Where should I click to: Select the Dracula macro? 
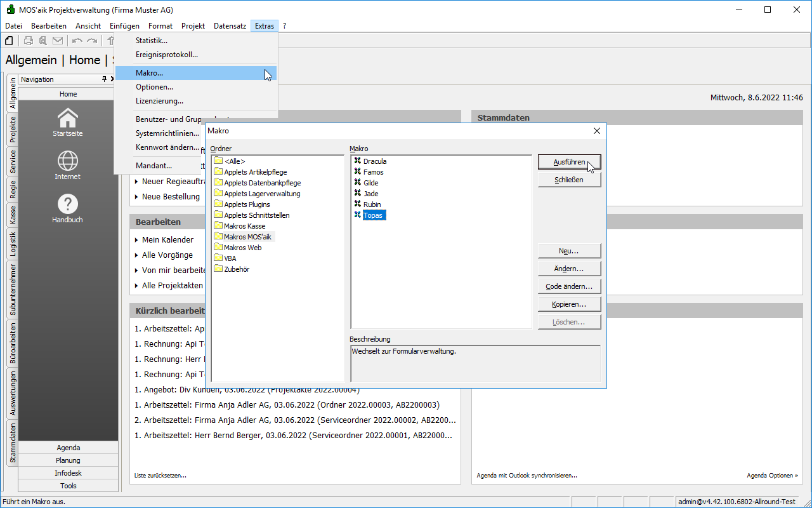[374, 161]
